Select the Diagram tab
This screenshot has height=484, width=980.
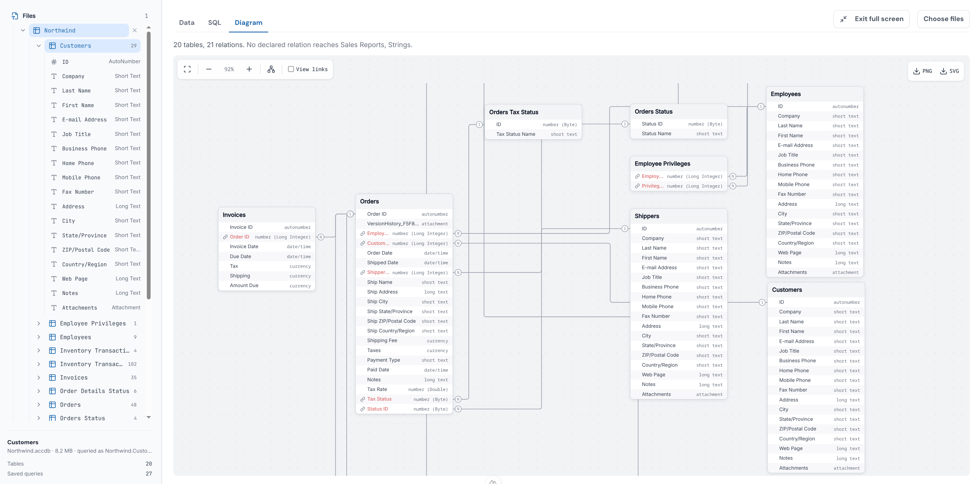tap(248, 23)
